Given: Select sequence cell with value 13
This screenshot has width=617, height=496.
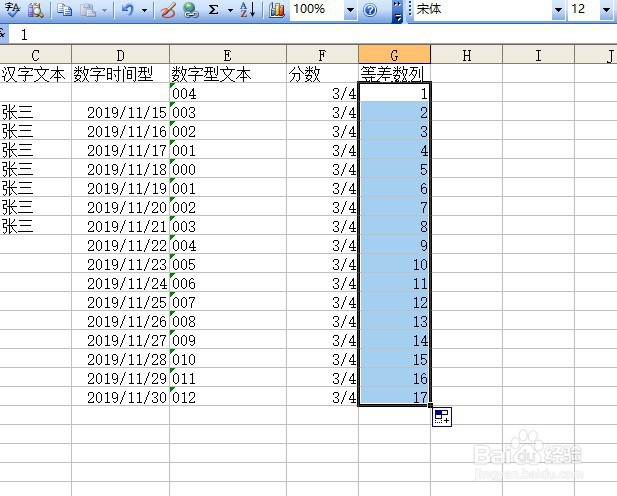Looking at the screenshot, I should 394,321.
